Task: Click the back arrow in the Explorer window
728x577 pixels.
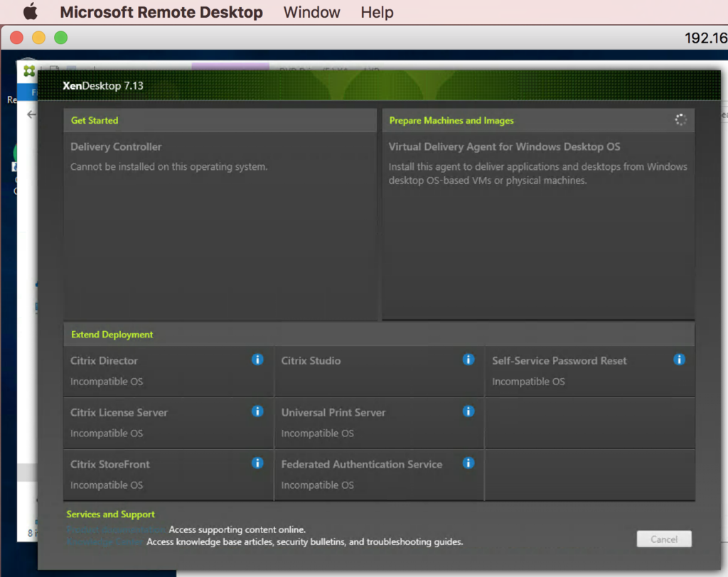Action: (x=31, y=114)
